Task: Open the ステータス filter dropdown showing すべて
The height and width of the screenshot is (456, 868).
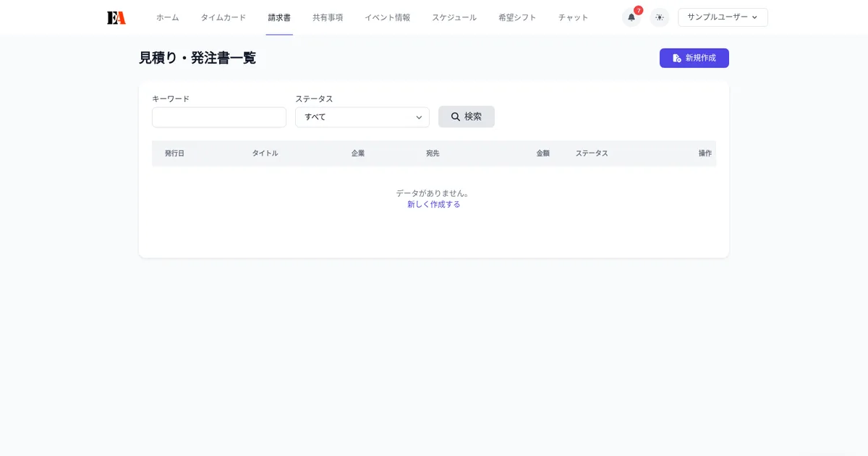Action: click(x=362, y=117)
